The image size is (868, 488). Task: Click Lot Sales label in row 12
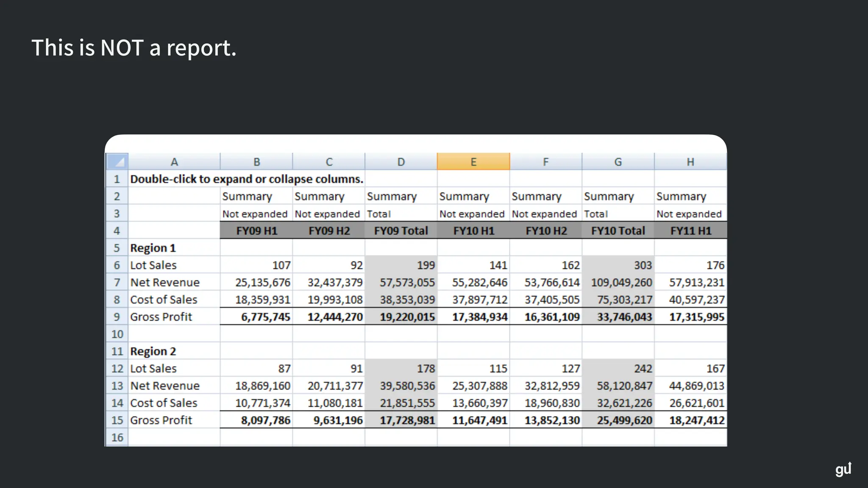pyautogui.click(x=174, y=368)
